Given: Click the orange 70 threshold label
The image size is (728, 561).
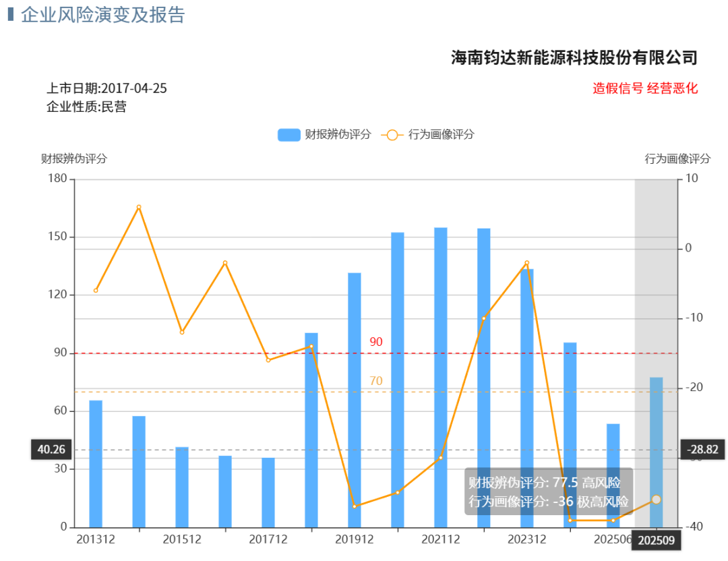Looking at the screenshot, I should 376,381.
